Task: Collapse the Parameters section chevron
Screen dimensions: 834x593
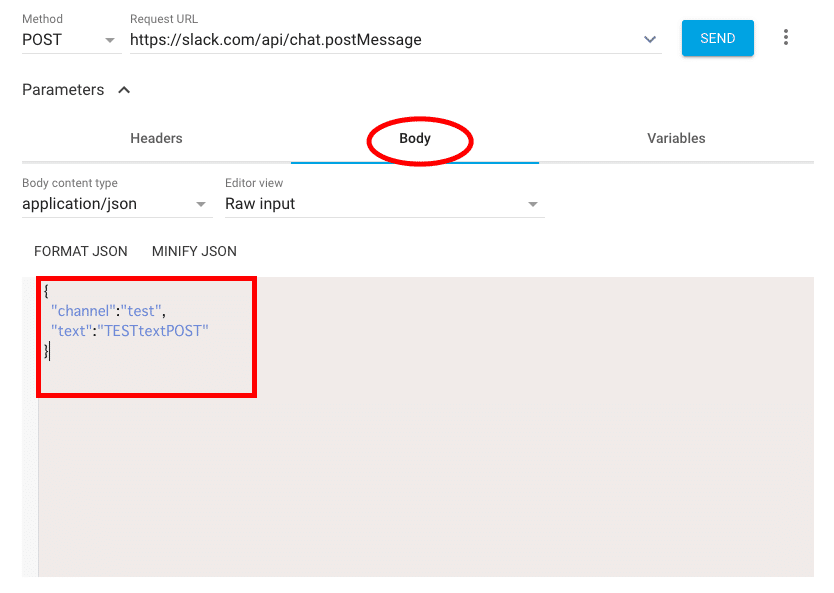Action: click(124, 90)
